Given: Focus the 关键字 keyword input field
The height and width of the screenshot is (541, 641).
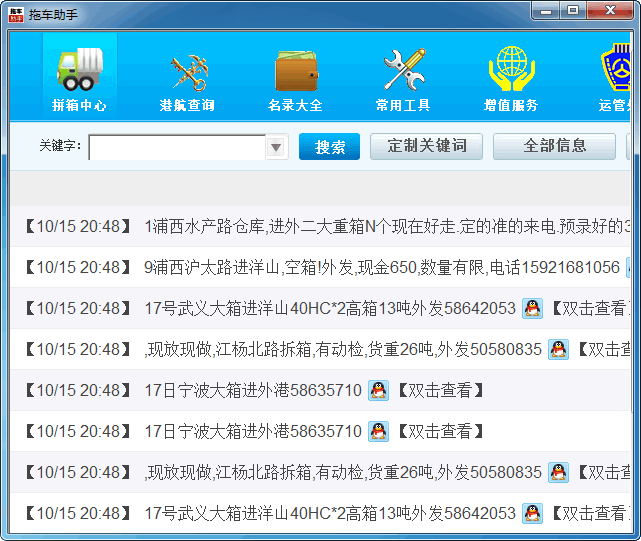Looking at the screenshot, I should (176, 147).
